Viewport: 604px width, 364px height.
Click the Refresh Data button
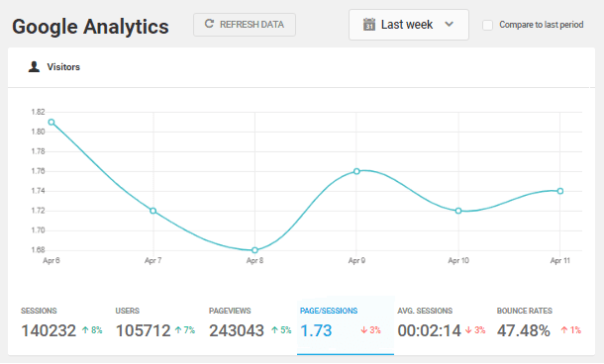click(x=245, y=25)
